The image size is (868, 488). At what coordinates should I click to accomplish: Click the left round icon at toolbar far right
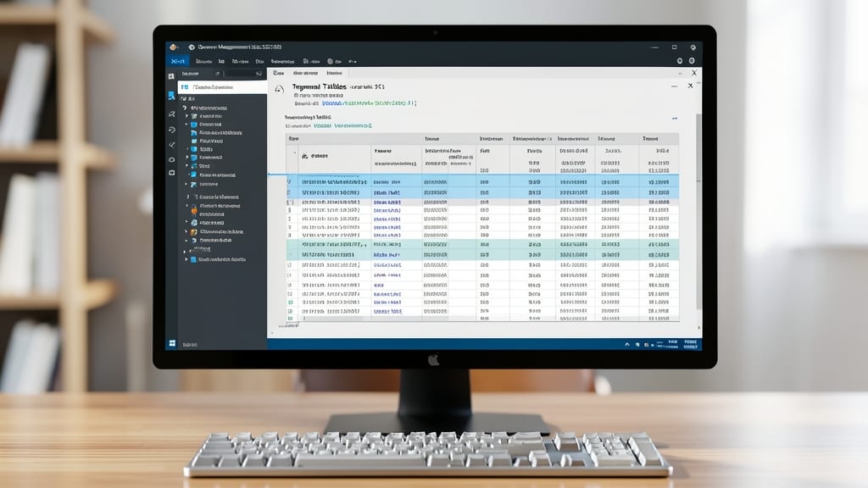(x=680, y=61)
